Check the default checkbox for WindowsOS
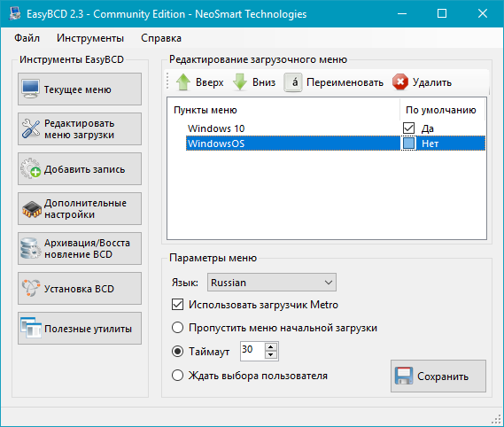Image resolution: width=504 pixels, height=427 pixels. point(408,144)
